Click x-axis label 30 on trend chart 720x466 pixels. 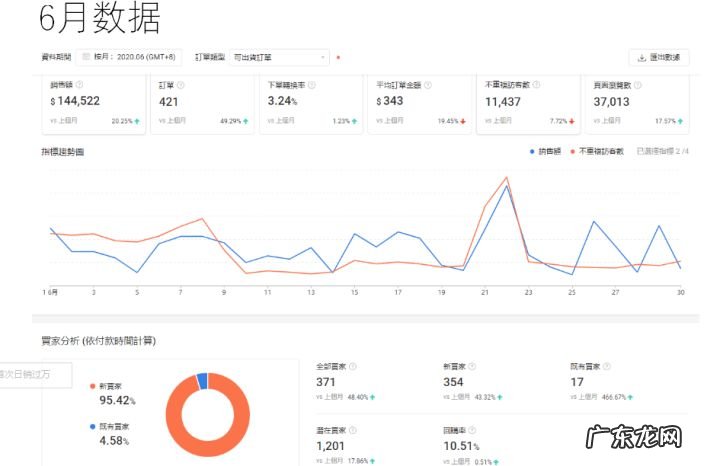[x=680, y=292]
